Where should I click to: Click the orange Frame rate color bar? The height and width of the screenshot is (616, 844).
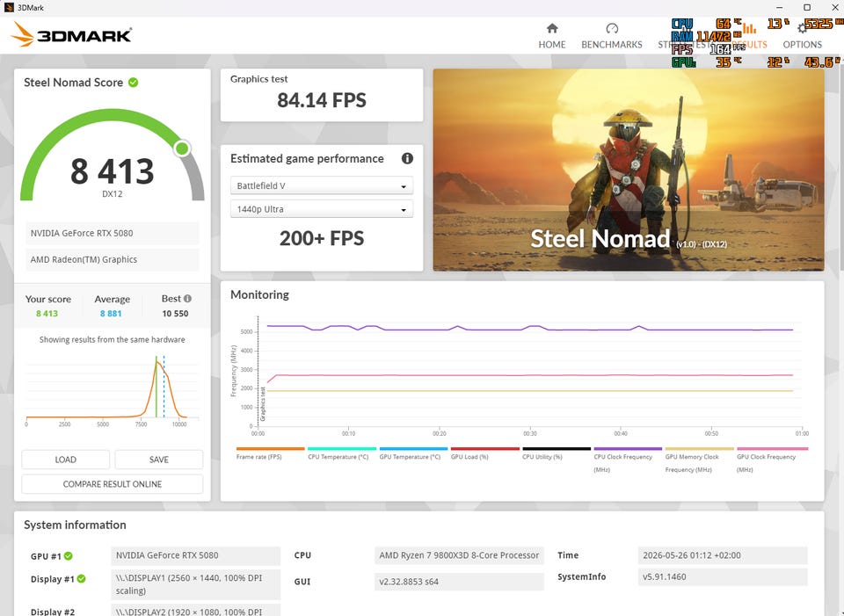tap(270, 449)
